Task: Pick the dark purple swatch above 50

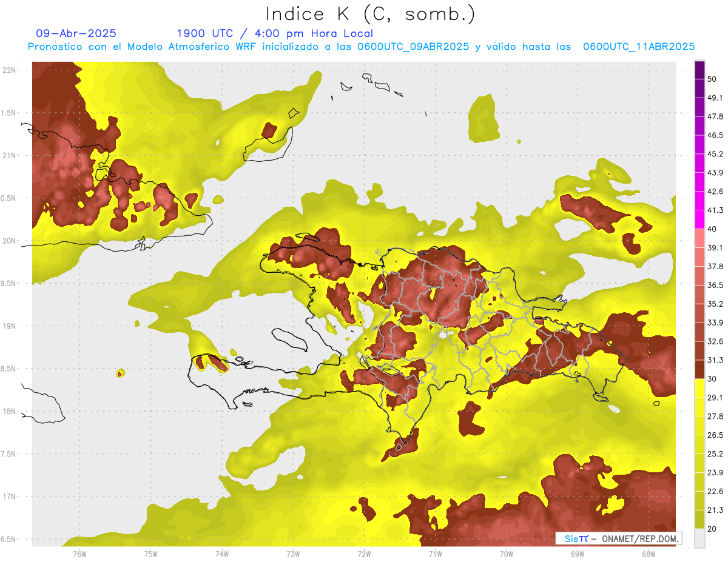Action: pos(699,70)
